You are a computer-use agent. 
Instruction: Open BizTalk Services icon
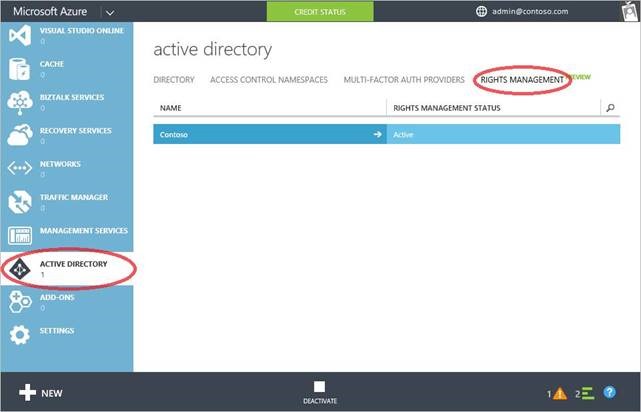coord(20,103)
